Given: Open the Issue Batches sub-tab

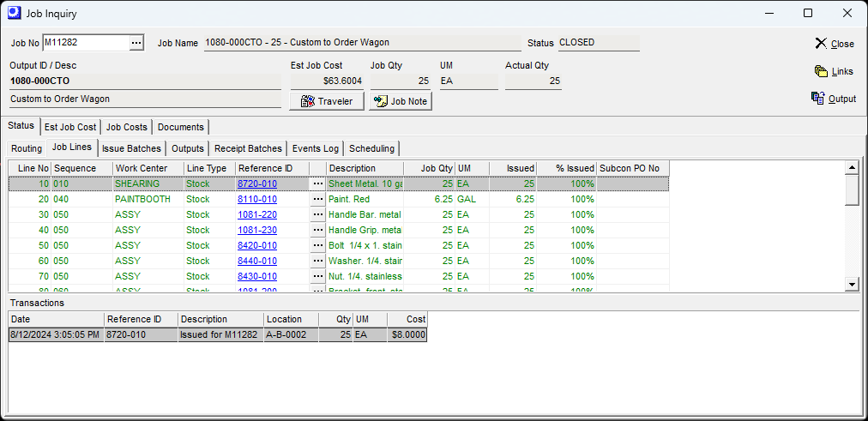Looking at the screenshot, I should [132, 148].
